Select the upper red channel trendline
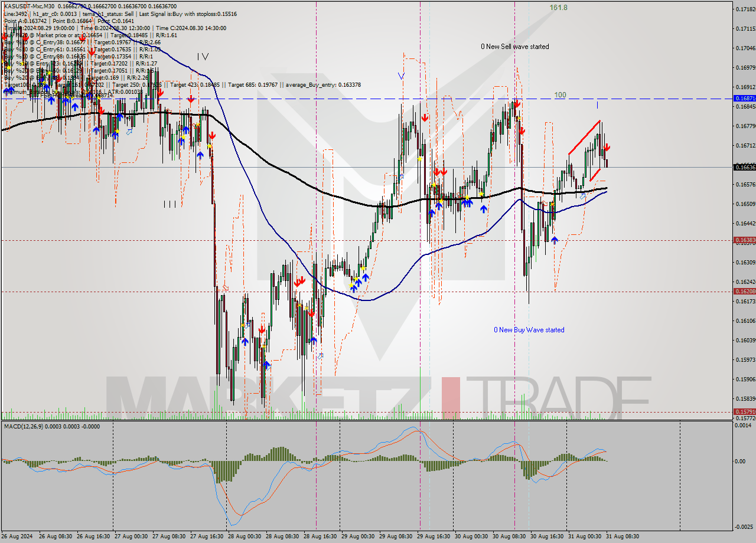The image size is (756, 543). (x=585, y=138)
